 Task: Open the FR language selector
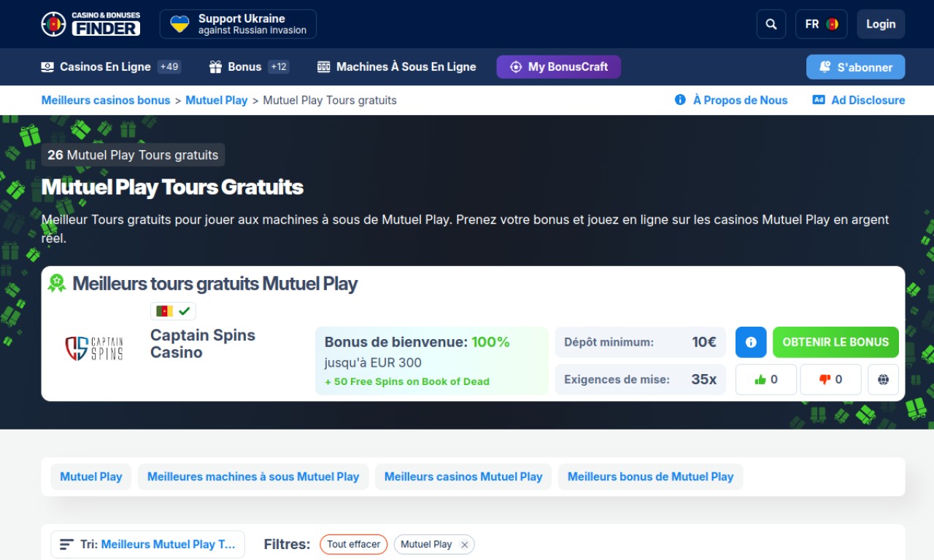pos(821,24)
